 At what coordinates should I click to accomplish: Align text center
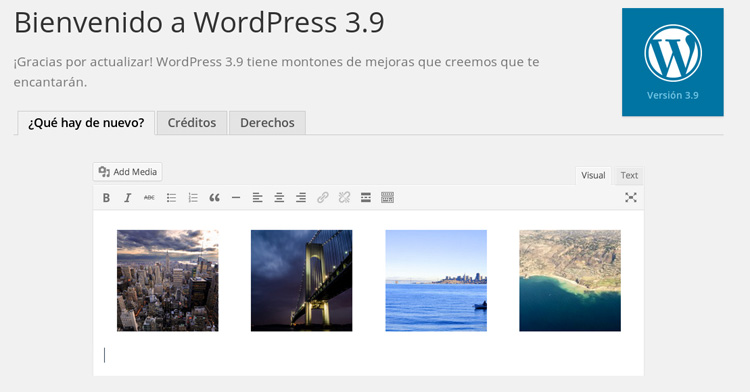(279, 197)
